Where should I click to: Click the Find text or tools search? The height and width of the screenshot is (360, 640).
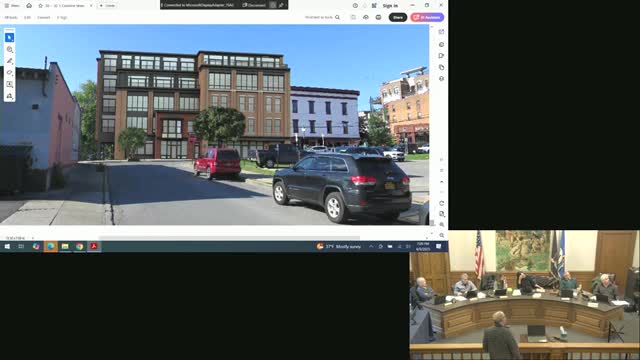pos(322,18)
